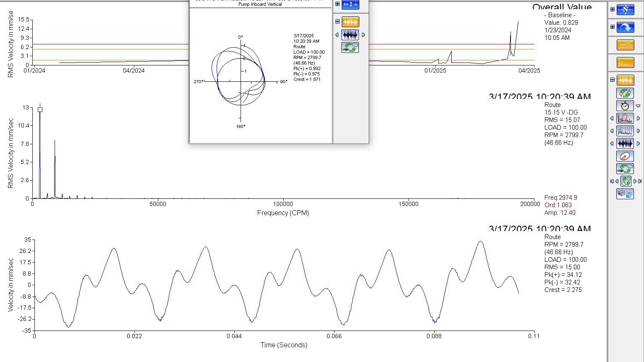Image resolution: width=644 pixels, height=362 pixels.
Task: Click waveform-to-orbit swap icon in right sidebar
Action: [625, 169]
